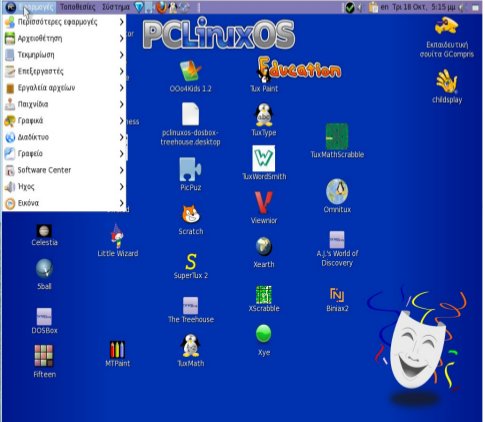Open The Treehouse icon
The height and width of the screenshot is (422, 485).
coord(190,306)
